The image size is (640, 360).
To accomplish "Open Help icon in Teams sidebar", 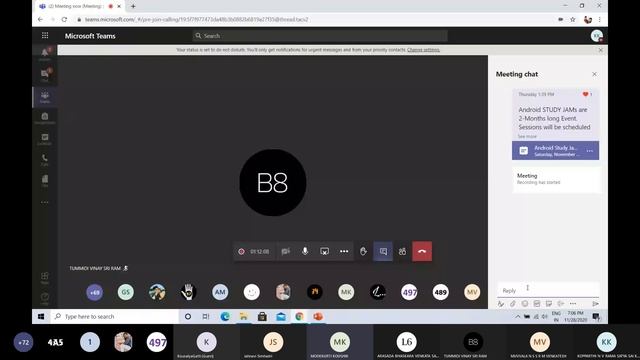I will (x=45, y=298).
